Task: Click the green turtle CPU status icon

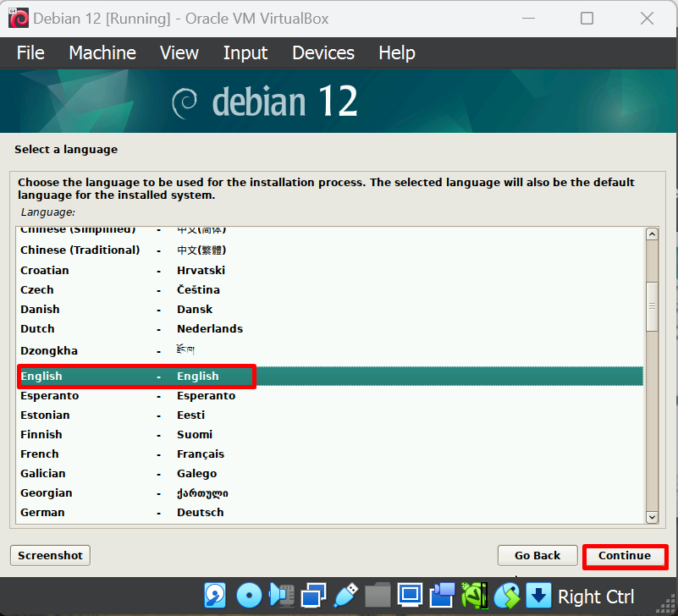Action: click(474, 595)
